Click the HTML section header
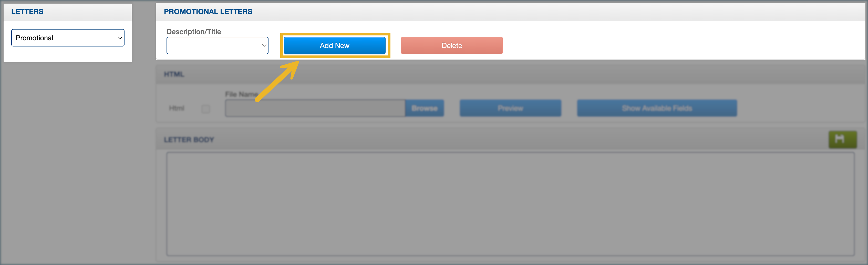868x265 pixels. pyautogui.click(x=174, y=74)
